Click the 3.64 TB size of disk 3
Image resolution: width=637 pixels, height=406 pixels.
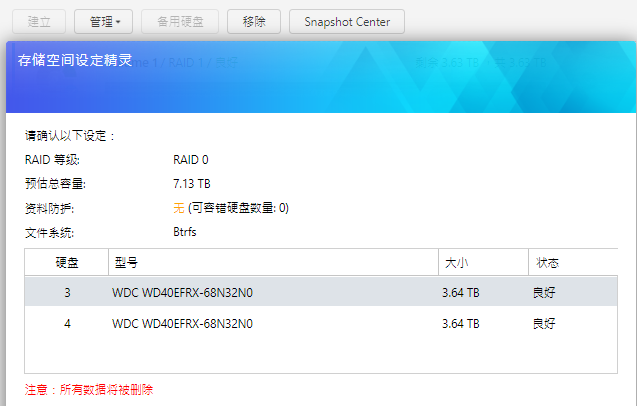460,293
